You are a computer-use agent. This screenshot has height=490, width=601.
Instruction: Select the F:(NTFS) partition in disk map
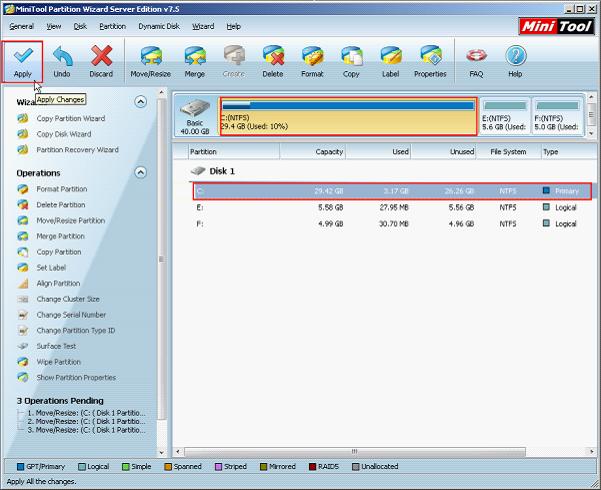pyautogui.click(x=557, y=116)
